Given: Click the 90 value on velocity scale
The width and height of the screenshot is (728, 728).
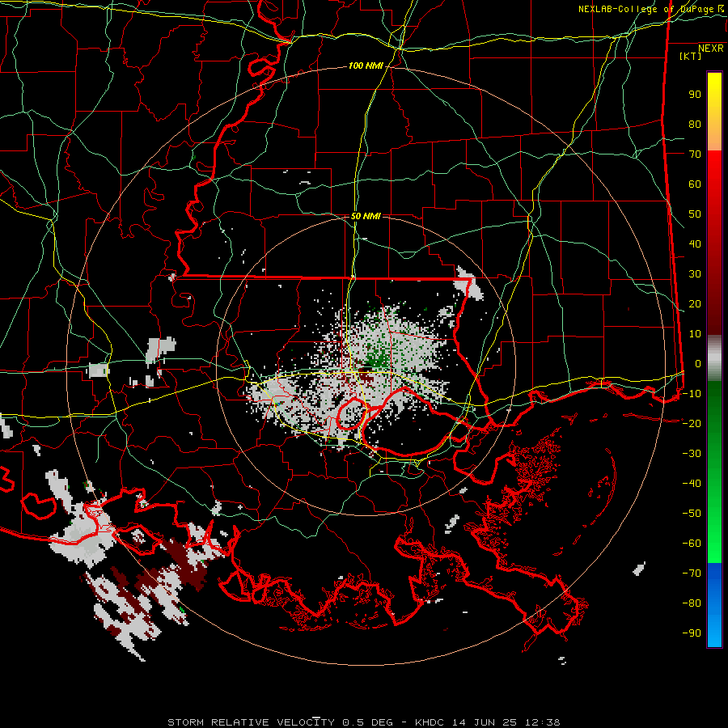Looking at the screenshot, I should (695, 95).
